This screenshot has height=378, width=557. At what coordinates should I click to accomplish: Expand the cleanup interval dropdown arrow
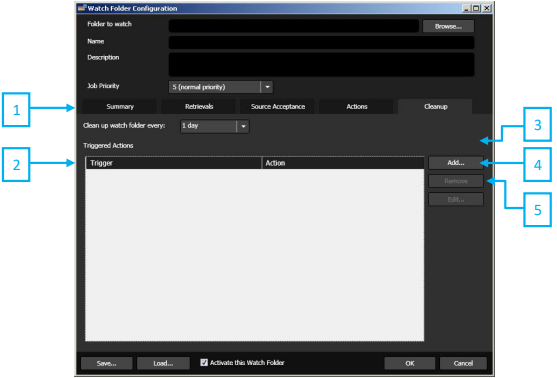[243, 126]
